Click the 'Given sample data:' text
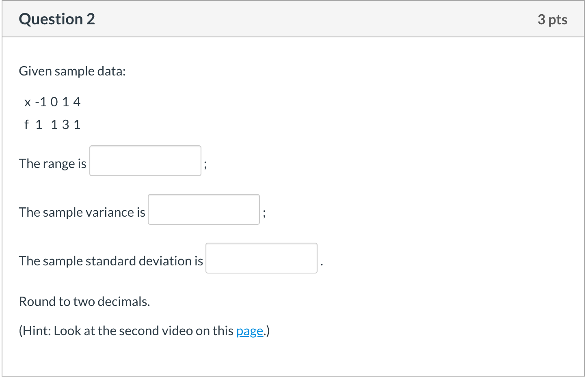The image size is (588, 379). 72,71
